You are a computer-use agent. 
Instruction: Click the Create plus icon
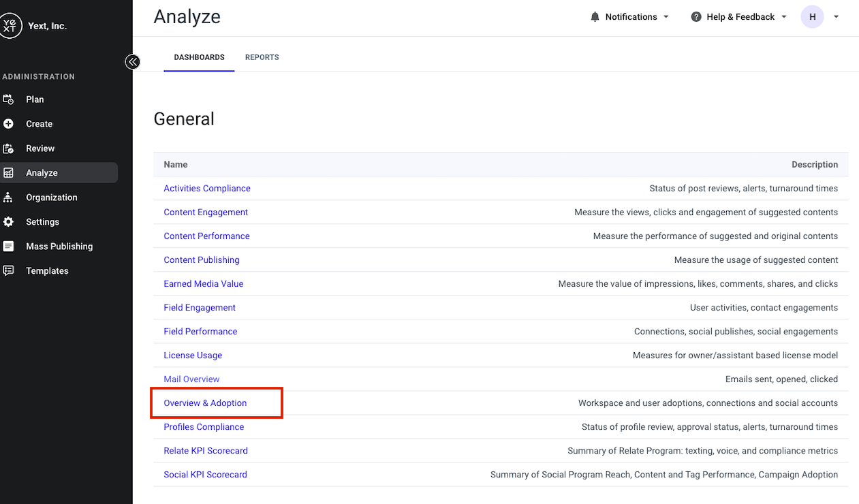pos(8,124)
